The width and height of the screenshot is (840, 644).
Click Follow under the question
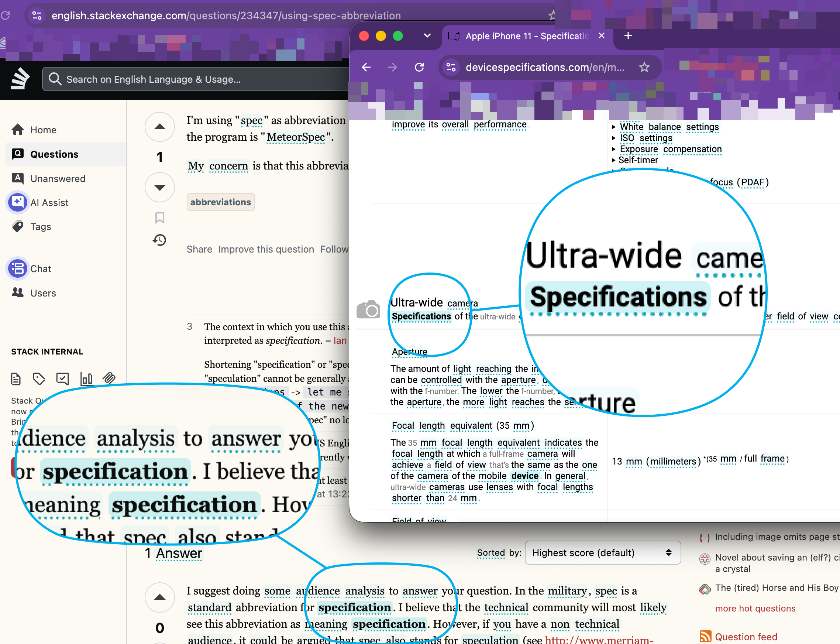[x=334, y=249]
